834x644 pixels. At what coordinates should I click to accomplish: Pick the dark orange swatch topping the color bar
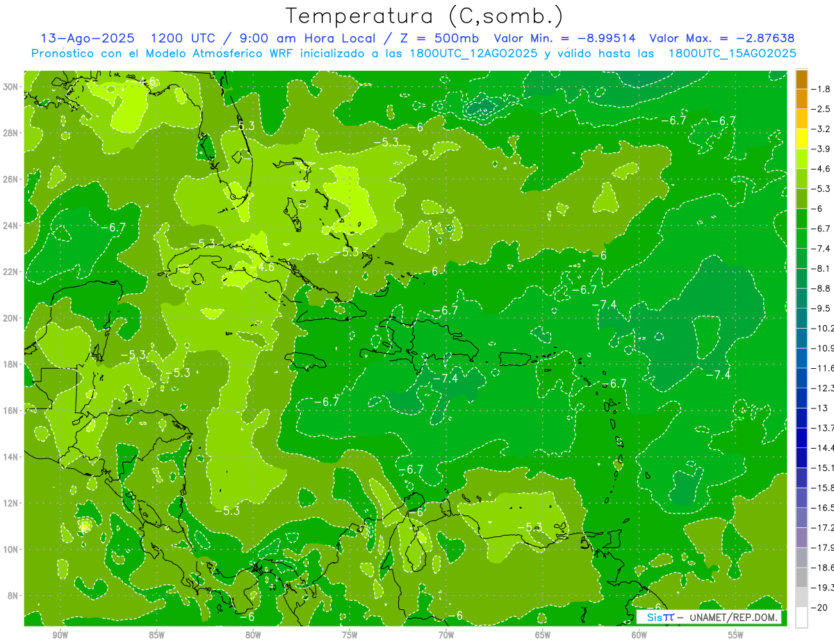point(801,79)
